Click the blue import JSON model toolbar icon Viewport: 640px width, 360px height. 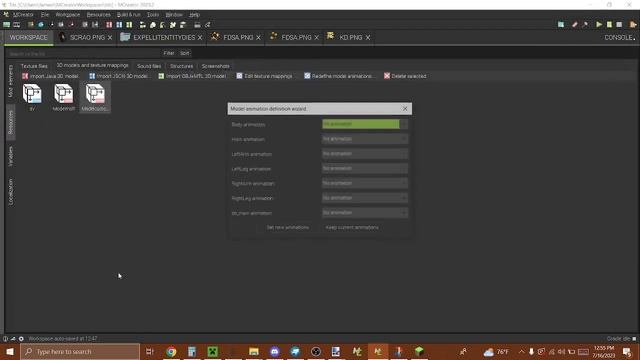[119, 25]
